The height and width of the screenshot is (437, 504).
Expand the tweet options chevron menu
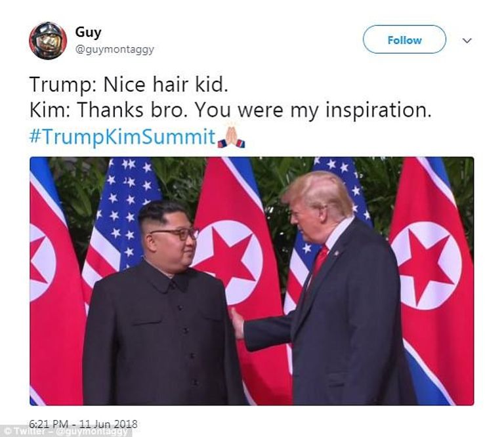pos(467,41)
